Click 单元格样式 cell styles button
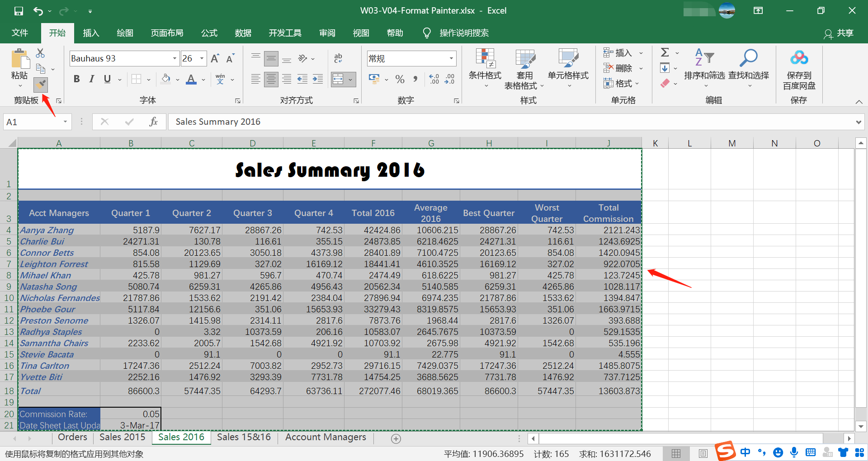This screenshot has width=868, height=461. click(x=568, y=68)
